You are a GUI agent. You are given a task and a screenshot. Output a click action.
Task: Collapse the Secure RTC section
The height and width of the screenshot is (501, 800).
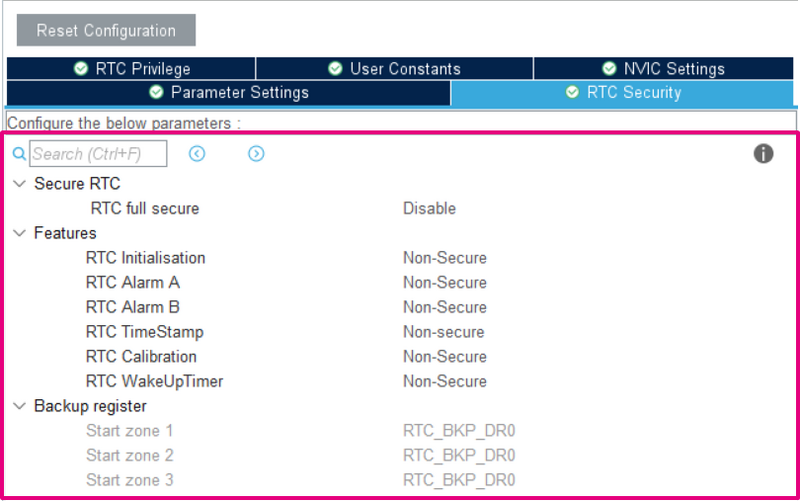pyautogui.click(x=19, y=184)
